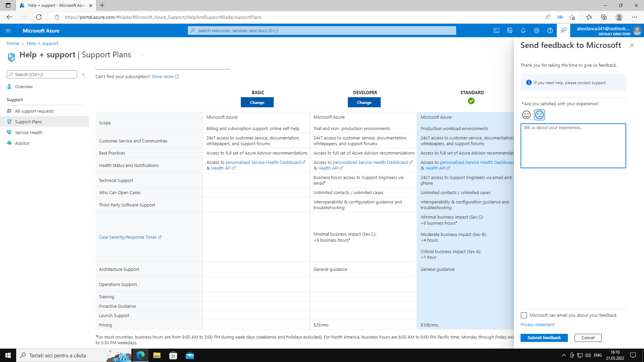Open All support requests menu item
644x362 pixels.
34,111
